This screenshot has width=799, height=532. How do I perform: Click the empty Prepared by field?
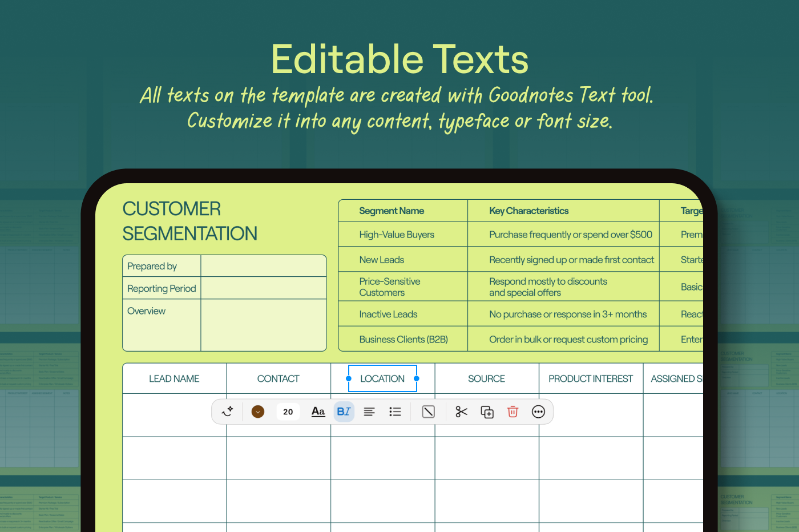pos(263,266)
